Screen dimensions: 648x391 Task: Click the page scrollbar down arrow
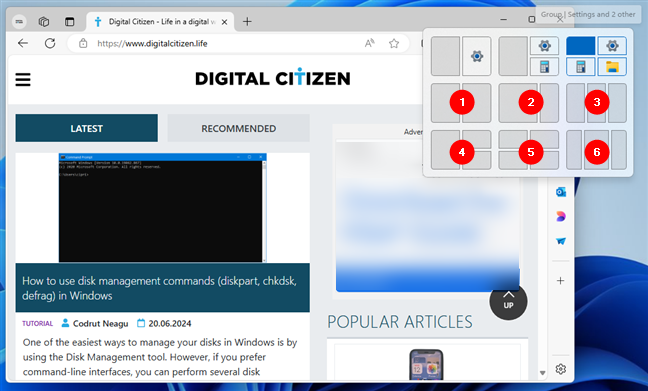543,373
